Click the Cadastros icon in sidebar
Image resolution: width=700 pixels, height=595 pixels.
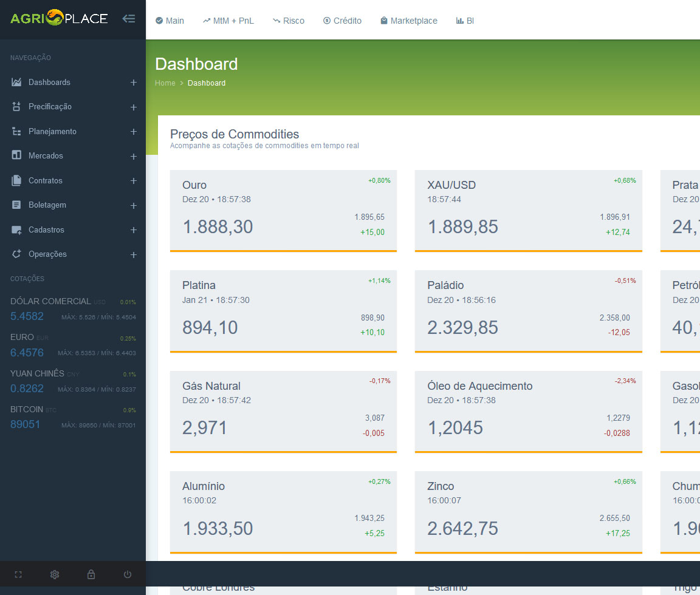[x=16, y=229]
